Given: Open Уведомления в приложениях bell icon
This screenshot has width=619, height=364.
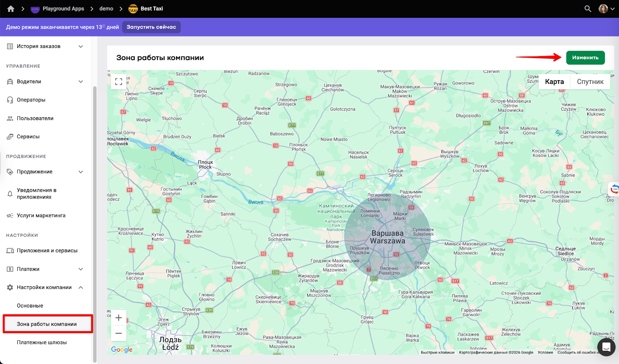Looking at the screenshot, I should pyautogui.click(x=10, y=194).
